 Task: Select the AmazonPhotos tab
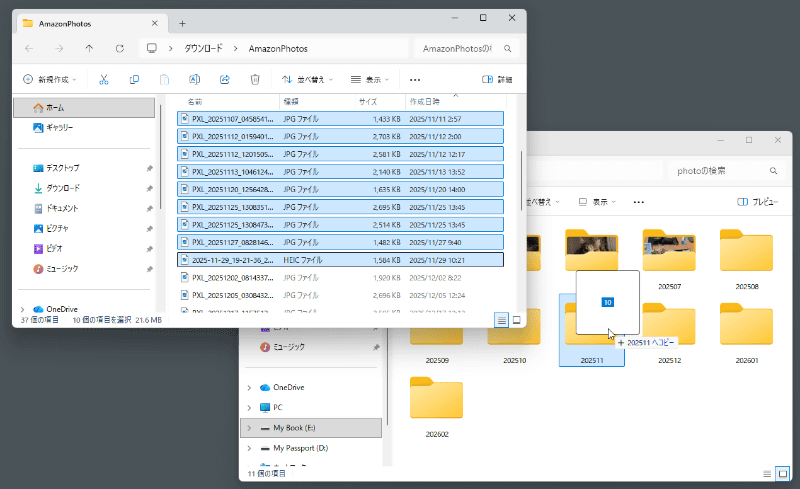point(90,23)
